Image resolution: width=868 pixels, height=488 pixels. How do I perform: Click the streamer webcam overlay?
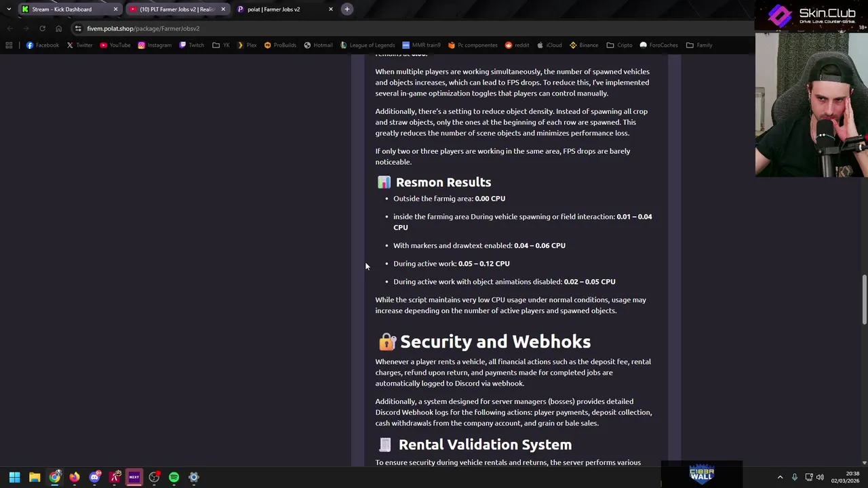[x=812, y=104]
